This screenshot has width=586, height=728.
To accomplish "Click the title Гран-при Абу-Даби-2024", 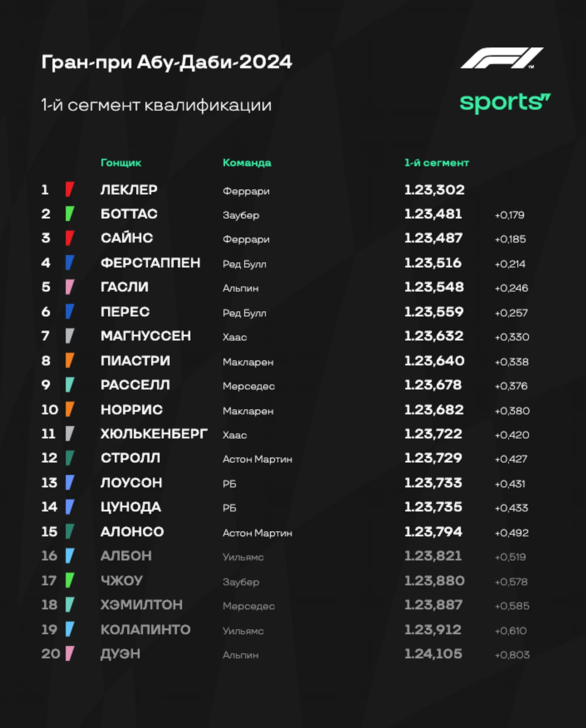I will 167,62.
